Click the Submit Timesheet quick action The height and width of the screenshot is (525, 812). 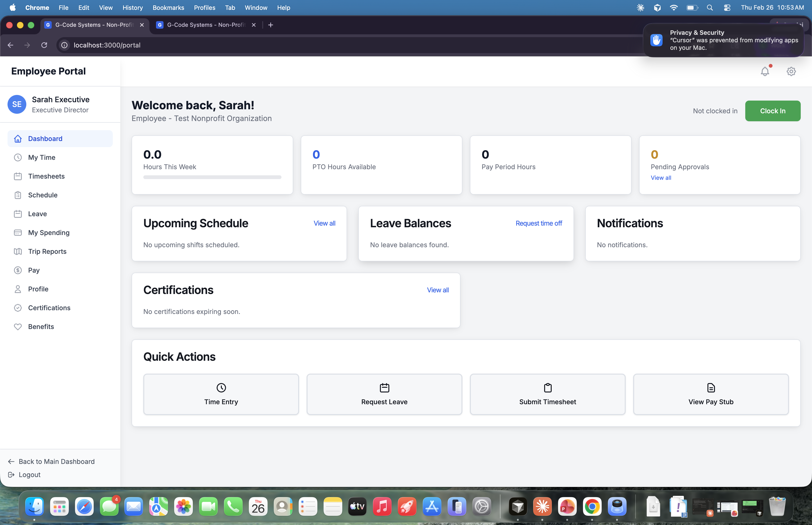point(547,394)
